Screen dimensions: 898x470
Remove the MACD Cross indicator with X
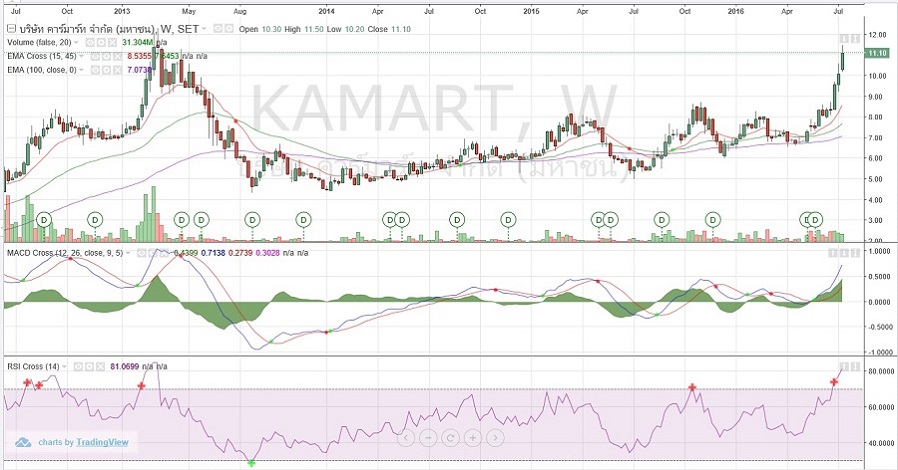162,252
